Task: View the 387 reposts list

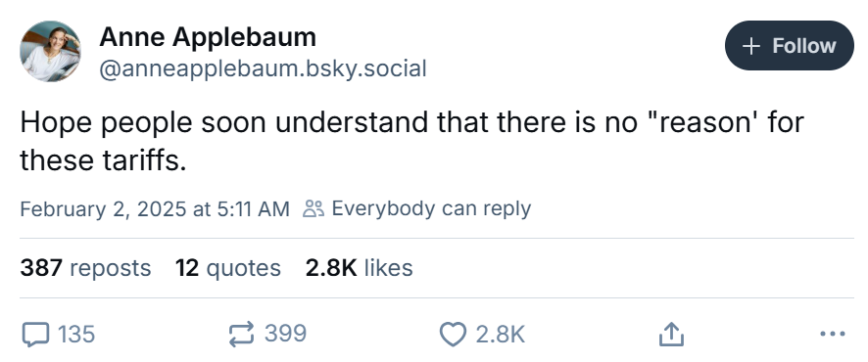Action: point(85,268)
